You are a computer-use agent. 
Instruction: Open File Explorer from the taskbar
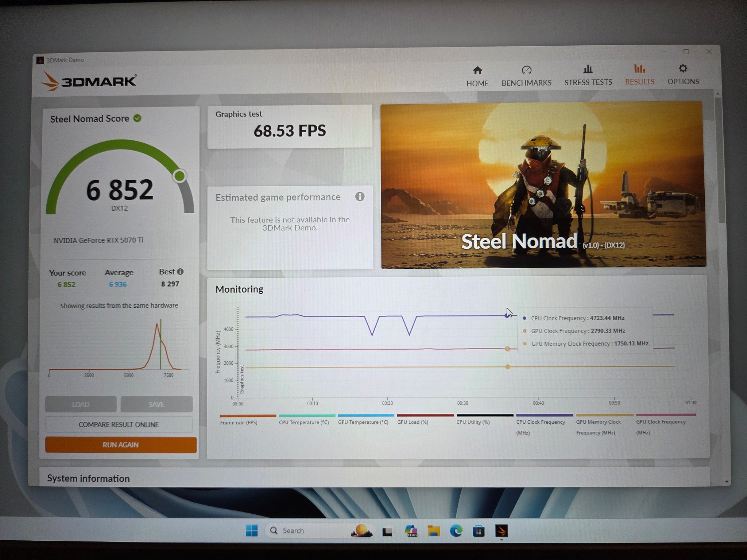pyautogui.click(x=434, y=531)
